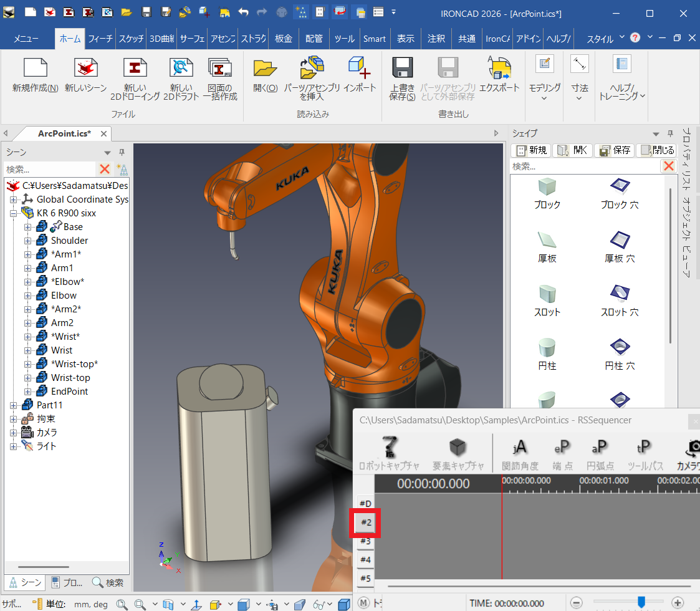
Task: Click the undo arrow in title bar
Action: (243, 12)
